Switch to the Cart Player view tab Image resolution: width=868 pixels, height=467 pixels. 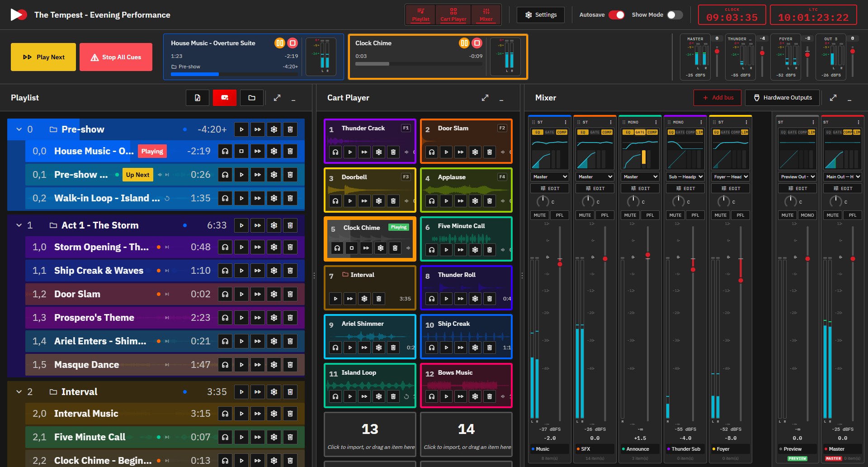pos(453,14)
